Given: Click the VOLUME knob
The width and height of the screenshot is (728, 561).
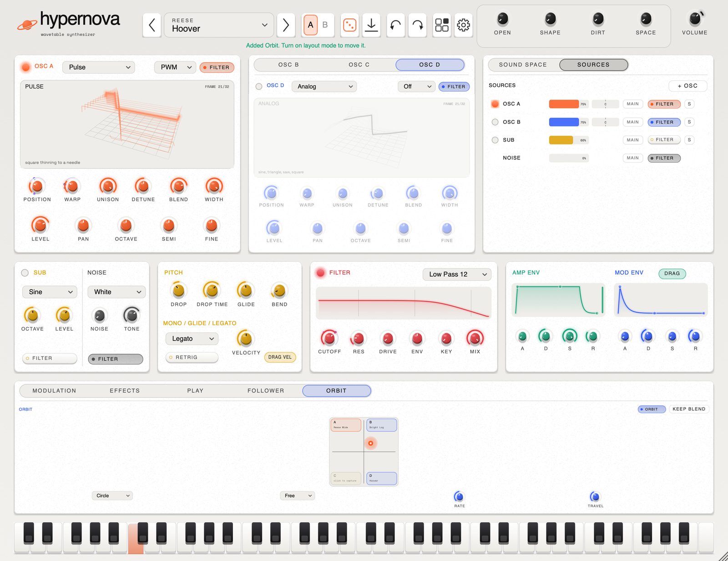Looking at the screenshot, I should 695,19.
